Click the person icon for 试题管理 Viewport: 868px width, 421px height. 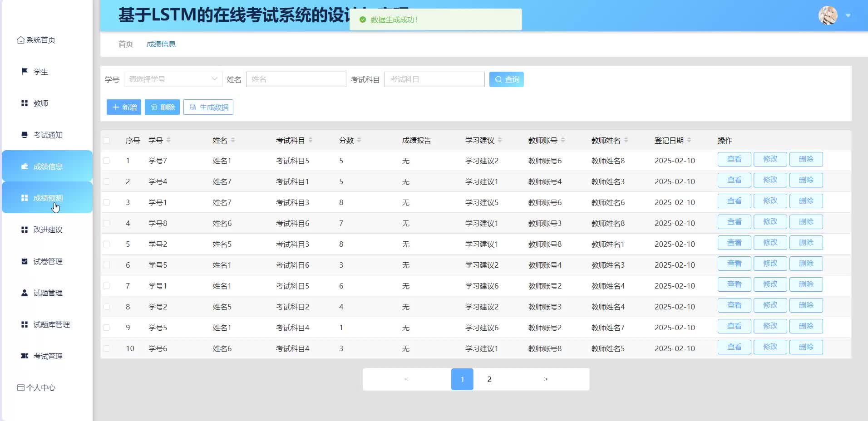[x=25, y=293]
